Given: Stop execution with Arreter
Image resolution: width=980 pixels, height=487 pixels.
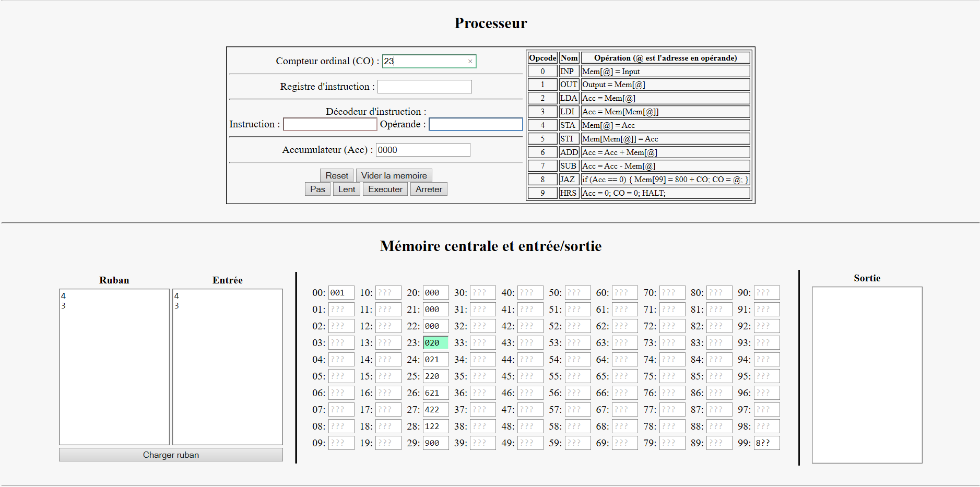Looking at the screenshot, I should [429, 189].
